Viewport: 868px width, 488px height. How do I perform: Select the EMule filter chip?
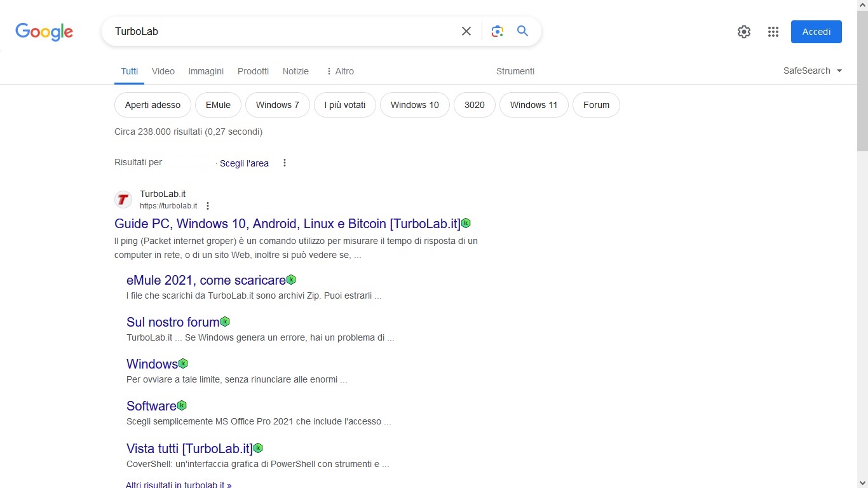(218, 105)
